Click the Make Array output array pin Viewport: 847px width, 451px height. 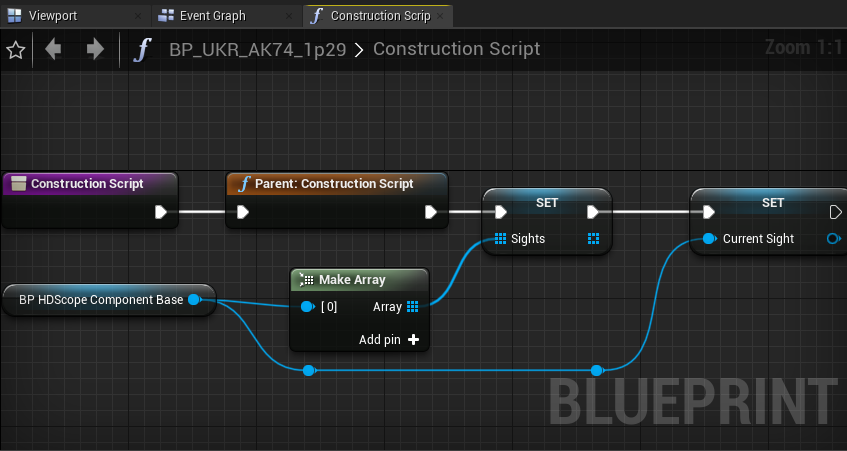point(413,307)
